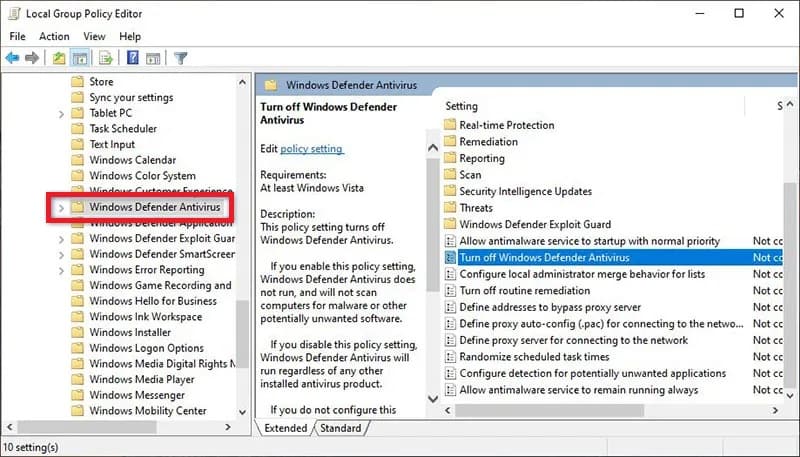Expand the Windows Defender Exploit Guard tree node
The image size is (800, 457).
[x=61, y=239]
